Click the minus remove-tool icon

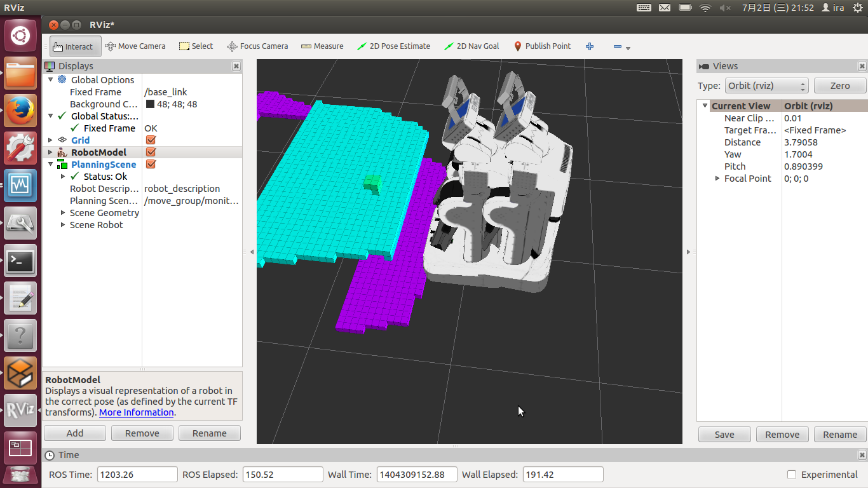(617, 47)
